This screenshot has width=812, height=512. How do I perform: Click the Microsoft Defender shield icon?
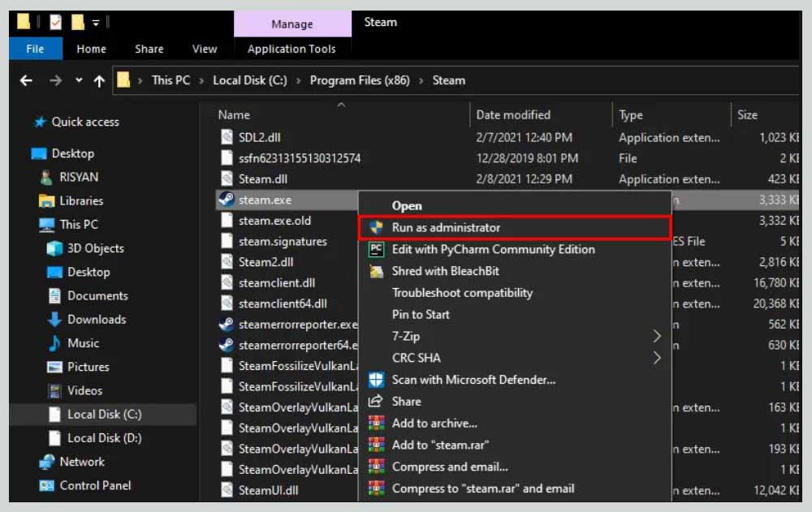376,379
